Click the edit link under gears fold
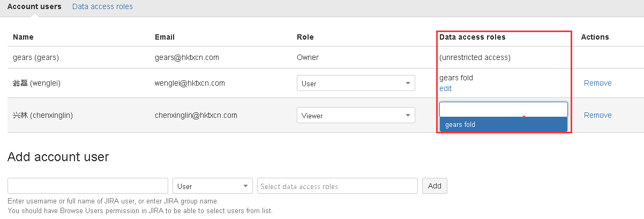644x219 pixels. point(445,88)
